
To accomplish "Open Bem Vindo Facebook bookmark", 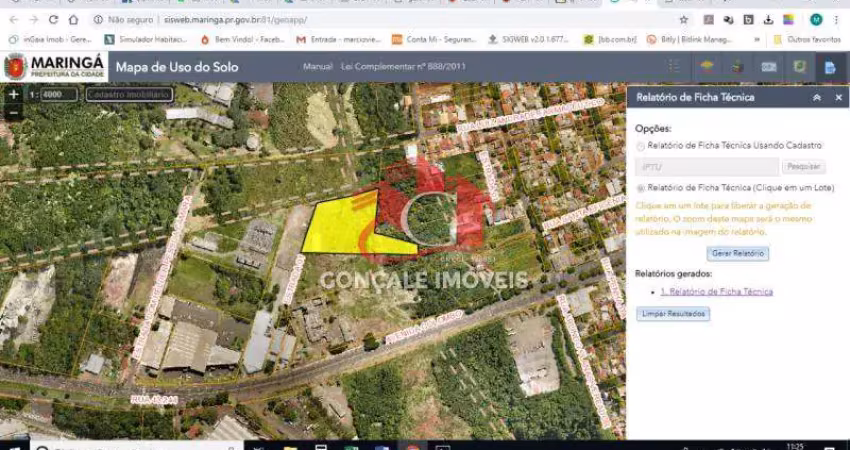I will 243,40.
